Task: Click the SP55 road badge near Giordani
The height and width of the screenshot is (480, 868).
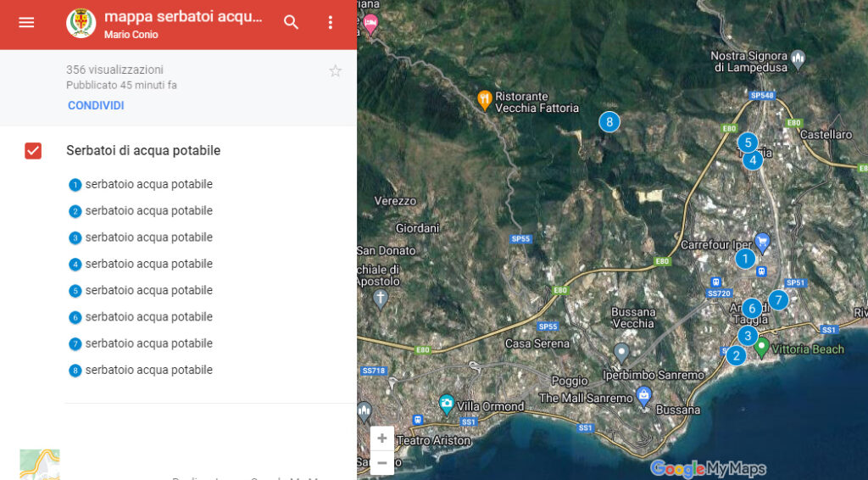Action: [520, 239]
